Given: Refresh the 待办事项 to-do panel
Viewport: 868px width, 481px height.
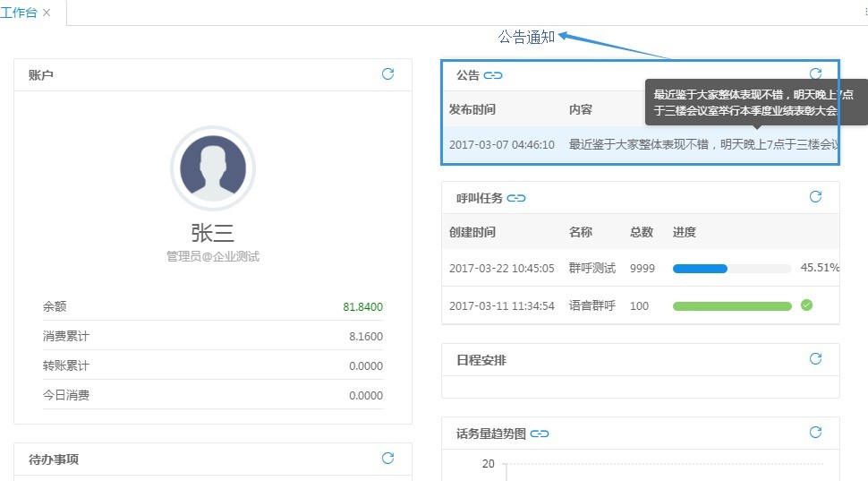Looking at the screenshot, I should pos(387,459).
